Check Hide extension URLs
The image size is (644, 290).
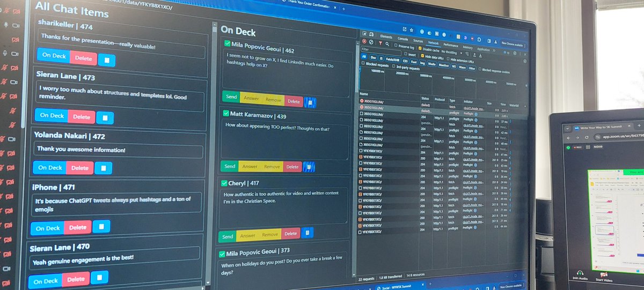[x=448, y=58]
